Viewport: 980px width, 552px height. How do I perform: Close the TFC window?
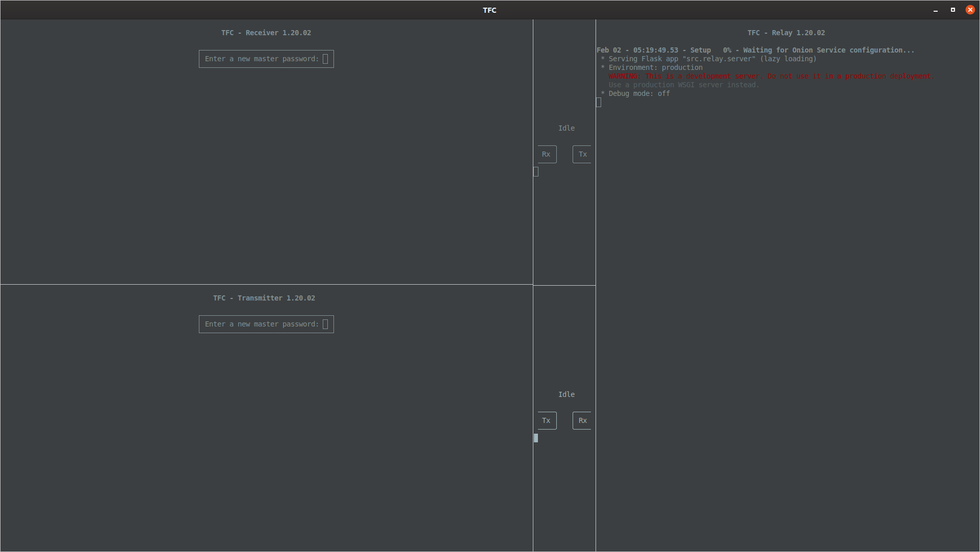pos(970,10)
